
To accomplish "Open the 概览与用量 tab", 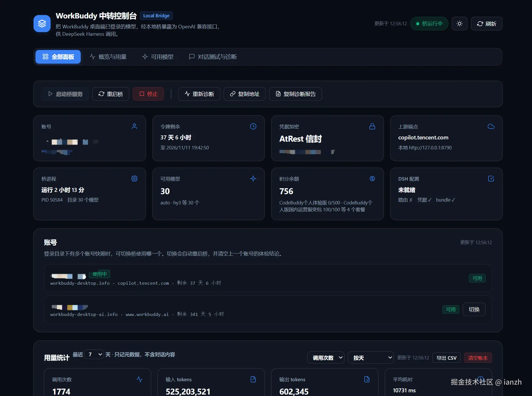I will [108, 57].
